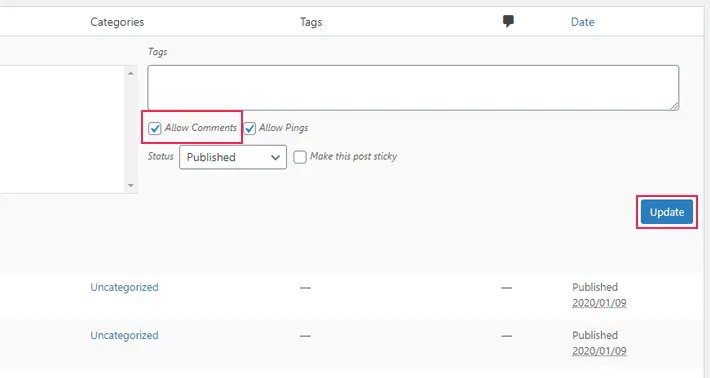710x378 pixels.
Task: Click the categories list scroll up arrow
Action: 131,73
